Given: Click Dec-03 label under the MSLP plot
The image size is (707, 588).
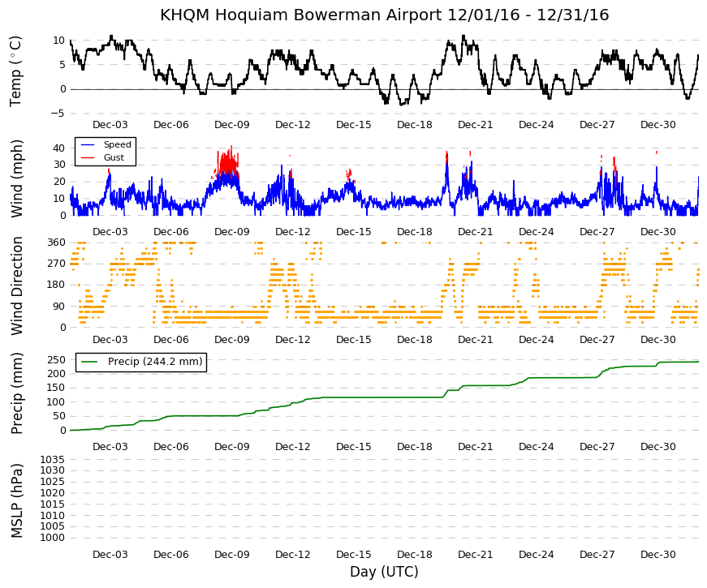Looking at the screenshot, I should [x=110, y=555].
